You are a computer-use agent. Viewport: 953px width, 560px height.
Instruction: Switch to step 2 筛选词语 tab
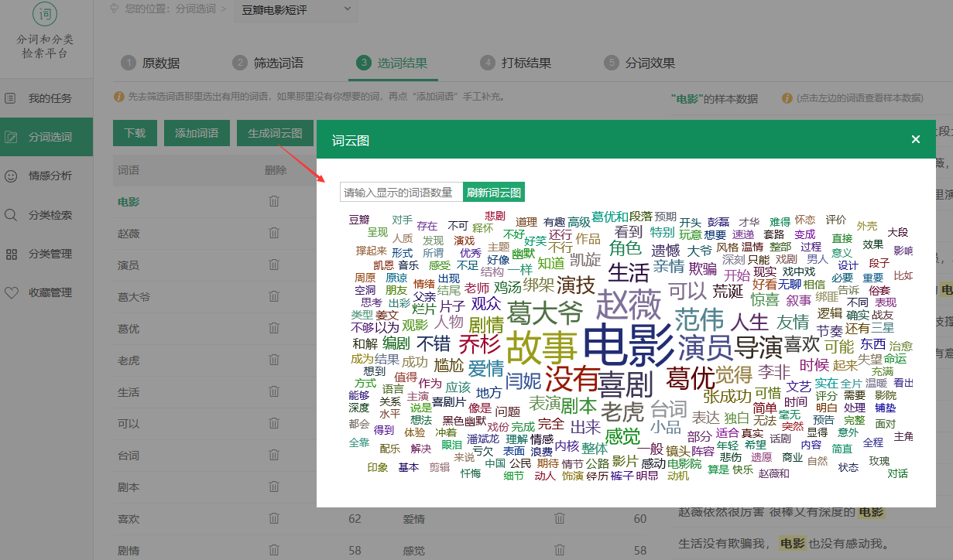(x=268, y=63)
